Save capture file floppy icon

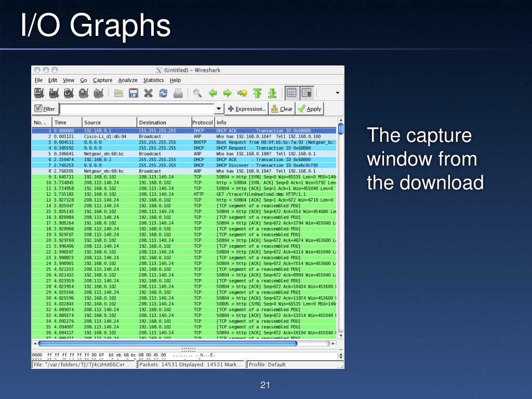[x=134, y=93]
